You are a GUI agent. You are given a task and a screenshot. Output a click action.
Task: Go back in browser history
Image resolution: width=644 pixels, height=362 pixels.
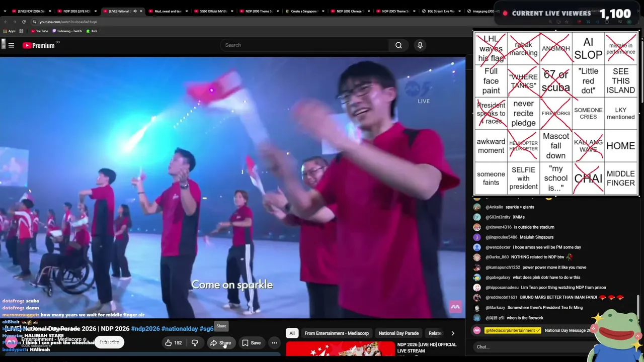(6, 22)
